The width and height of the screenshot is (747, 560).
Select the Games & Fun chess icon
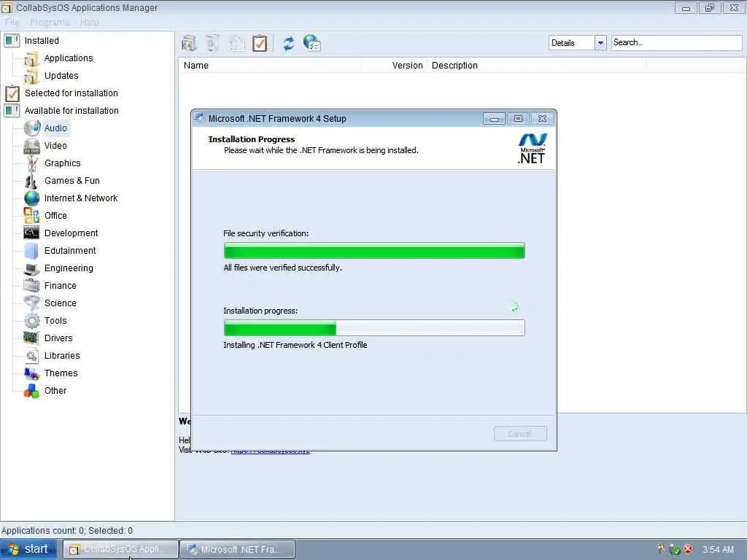31,181
